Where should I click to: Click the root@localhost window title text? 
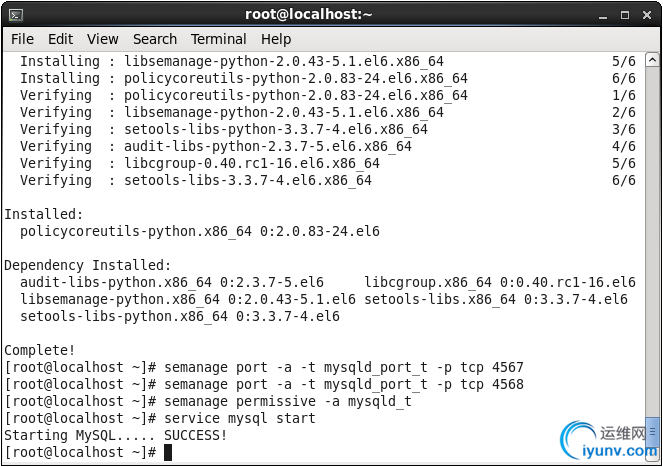pyautogui.click(x=308, y=14)
